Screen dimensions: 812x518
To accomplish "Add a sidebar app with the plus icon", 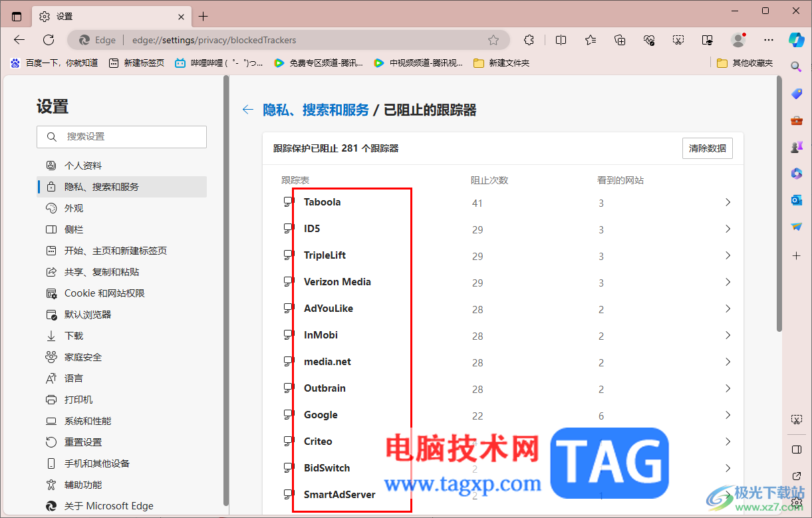I will (796, 255).
